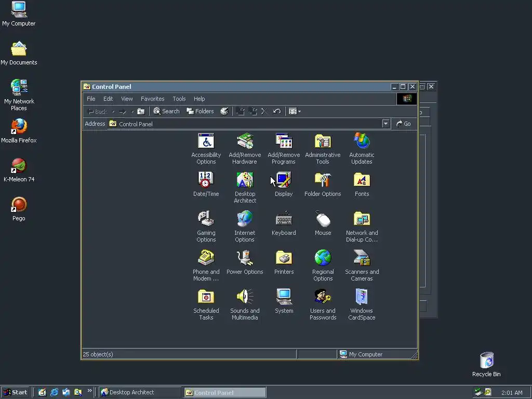Expand Quick Launch overflow chevron

point(89,391)
